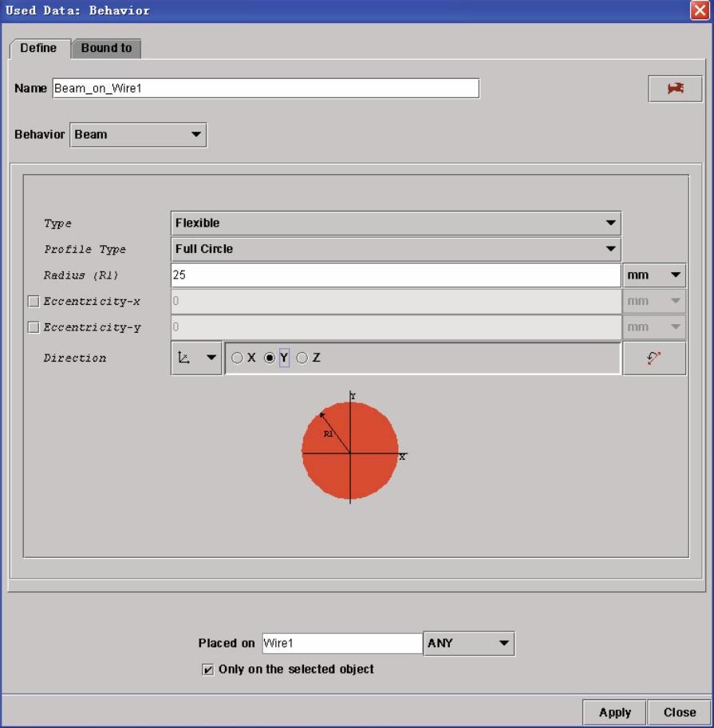Screen dimensions: 714x728
Task: Click the red icon button beside Name field
Action: click(x=675, y=89)
